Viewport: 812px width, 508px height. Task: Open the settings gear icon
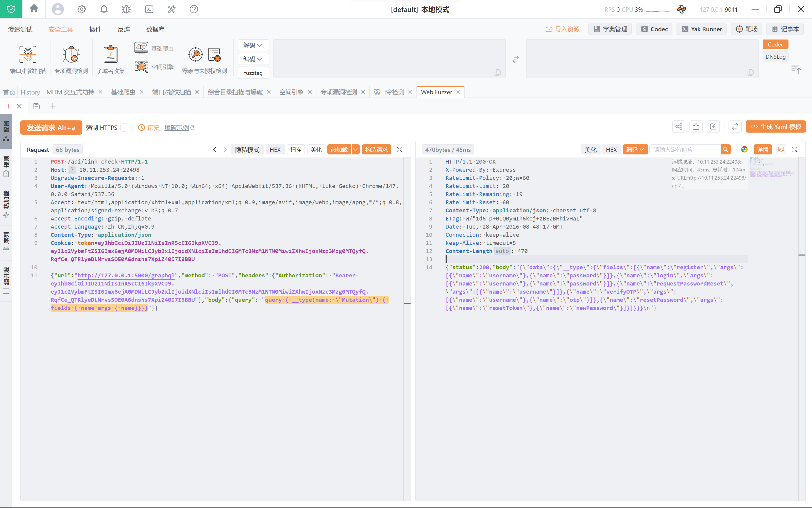click(x=81, y=9)
